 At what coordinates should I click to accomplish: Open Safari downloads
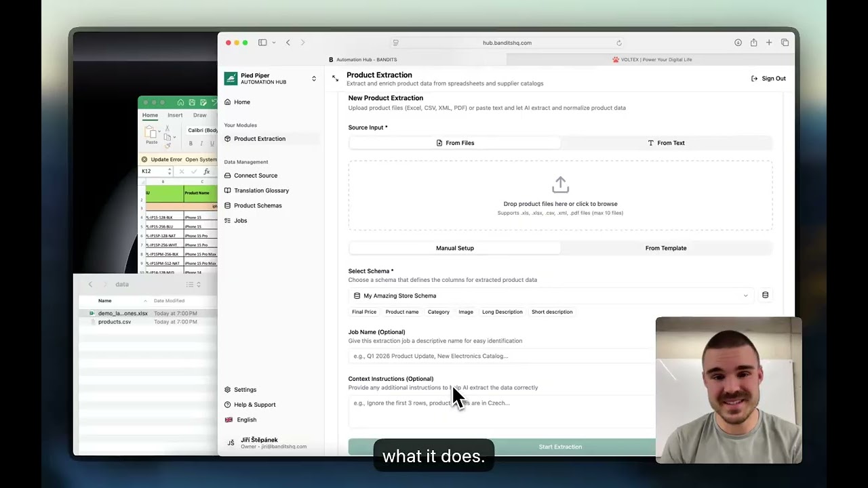(x=738, y=43)
